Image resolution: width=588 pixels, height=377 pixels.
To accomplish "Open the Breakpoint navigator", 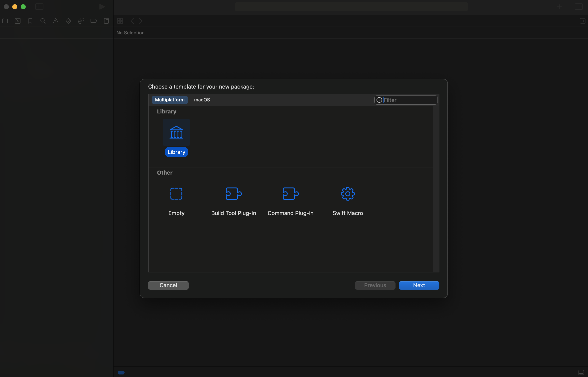I will pos(93,21).
